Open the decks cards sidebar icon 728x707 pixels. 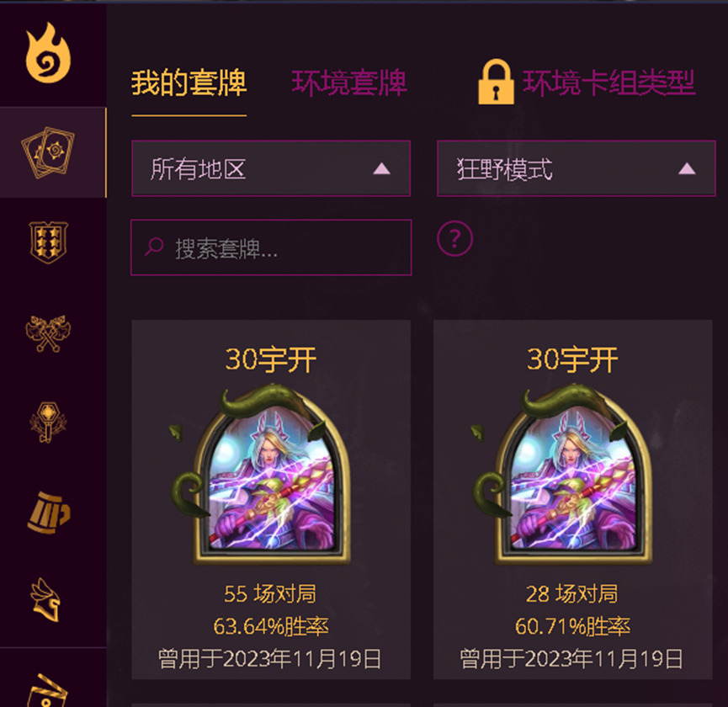[48, 152]
